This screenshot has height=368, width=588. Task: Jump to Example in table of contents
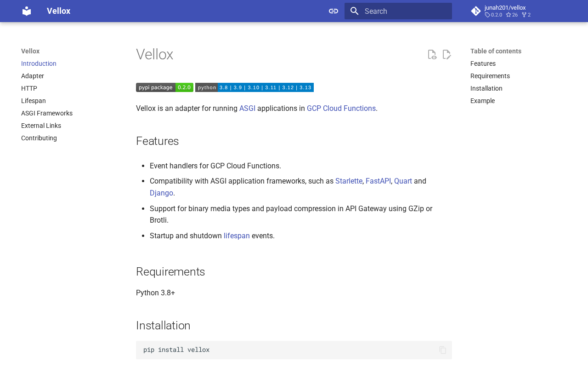(482, 101)
